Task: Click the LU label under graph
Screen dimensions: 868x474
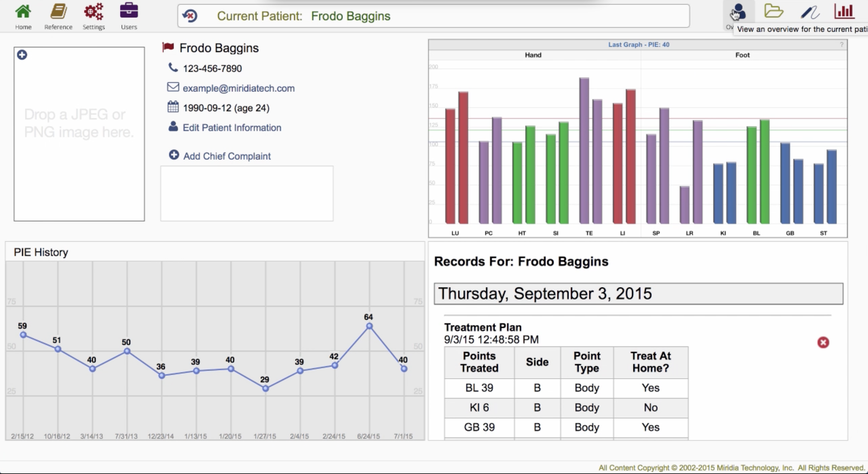Action: click(455, 233)
